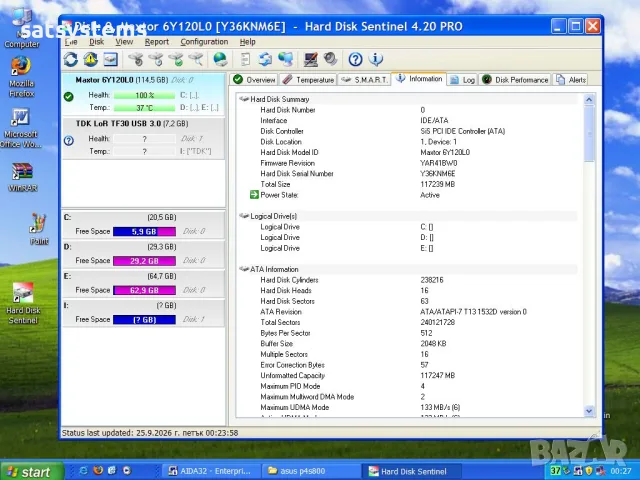Image resolution: width=640 pixels, height=480 pixels.
Task: Collapse the Hard Disk Summary section
Action: [244, 99]
